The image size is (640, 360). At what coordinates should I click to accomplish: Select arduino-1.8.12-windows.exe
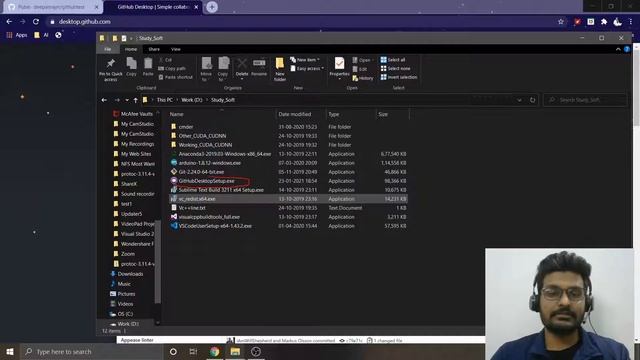pyautogui.click(x=209, y=163)
